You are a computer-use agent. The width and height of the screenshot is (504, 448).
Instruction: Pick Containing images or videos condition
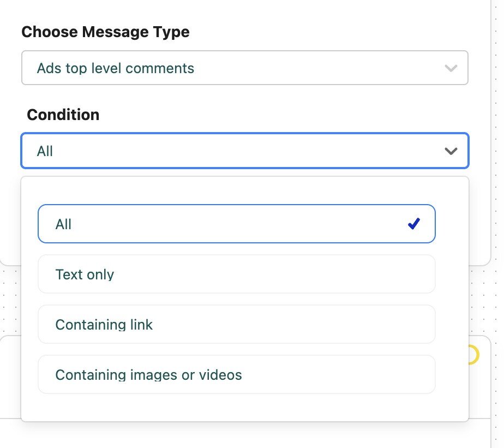236,374
